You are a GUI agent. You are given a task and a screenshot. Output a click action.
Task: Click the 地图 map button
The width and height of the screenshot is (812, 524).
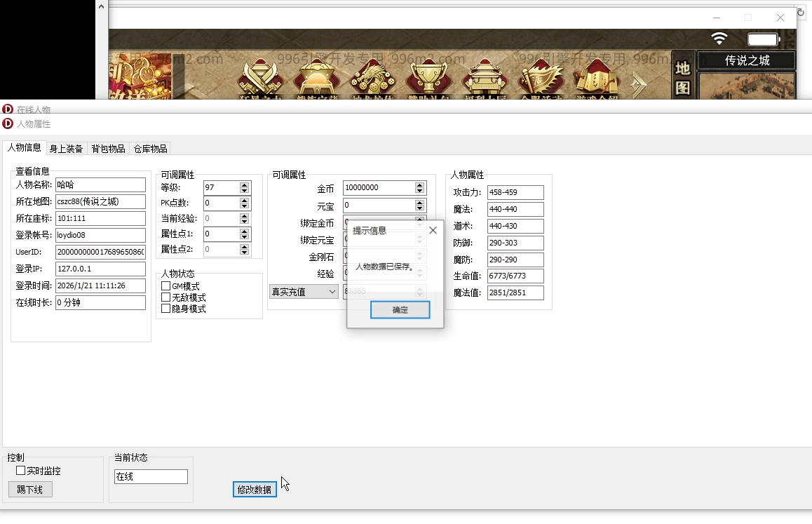[682, 77]
